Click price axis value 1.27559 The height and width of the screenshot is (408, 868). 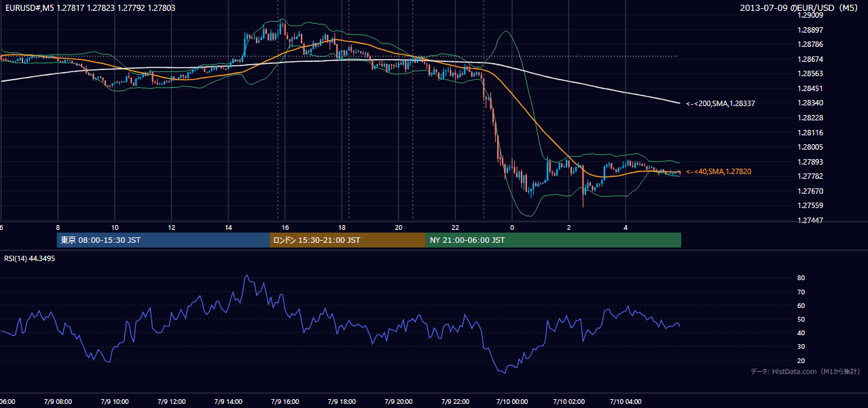click(810, 206)
